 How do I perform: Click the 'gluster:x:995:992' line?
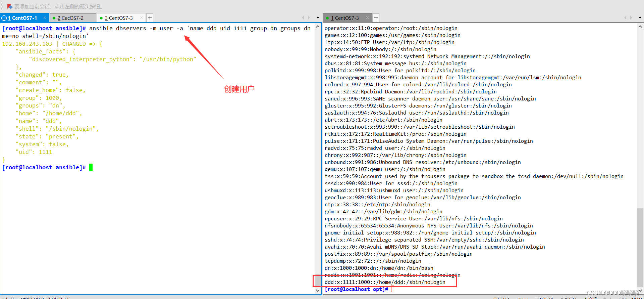pos(418,106)
